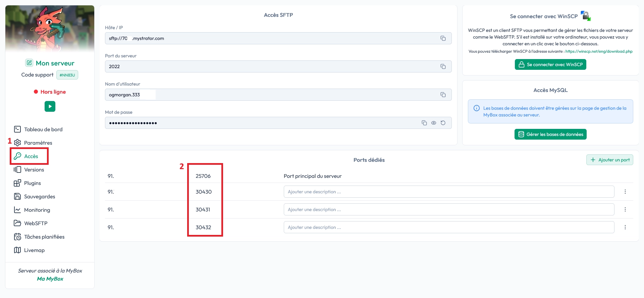This screenshot has width=644, height=298.
Task: Regenerate the SFTP password
Action: pos(443,123)
